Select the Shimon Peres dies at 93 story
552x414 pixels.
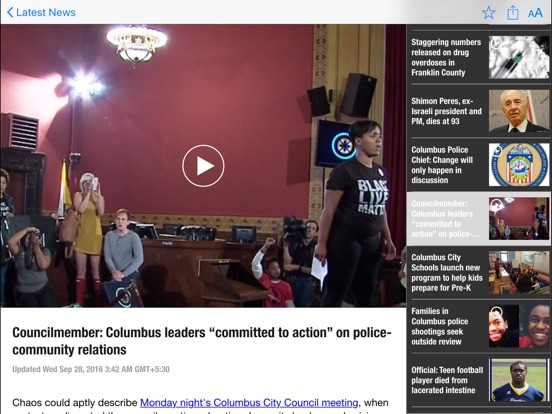[x=479, y=111]
